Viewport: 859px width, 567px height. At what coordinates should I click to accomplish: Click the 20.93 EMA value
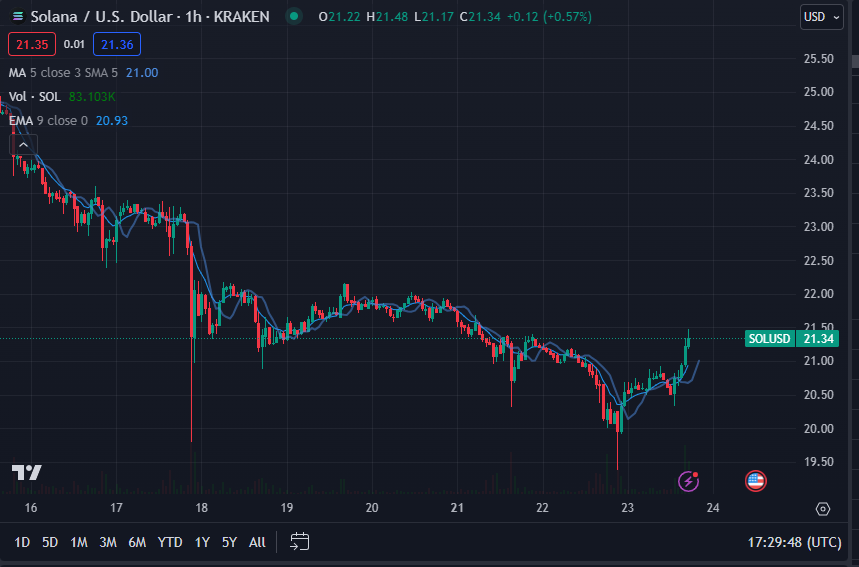(x=112, y=121)
